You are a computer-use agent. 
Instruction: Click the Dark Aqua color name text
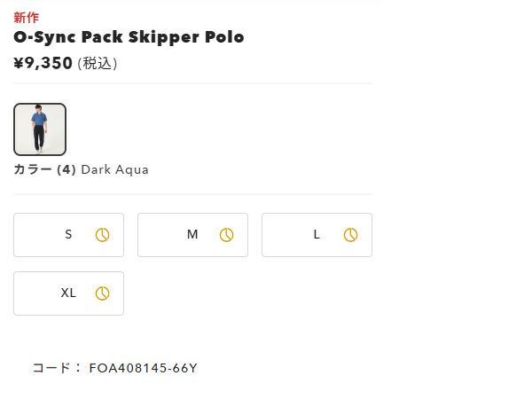[114, 169]
